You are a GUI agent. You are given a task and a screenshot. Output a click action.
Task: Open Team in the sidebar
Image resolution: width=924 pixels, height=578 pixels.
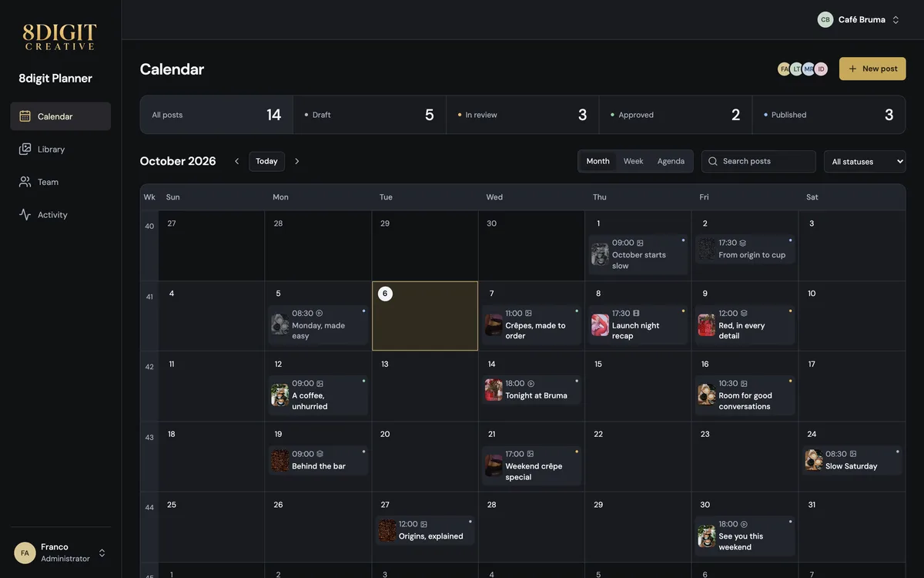pos(60,182)
